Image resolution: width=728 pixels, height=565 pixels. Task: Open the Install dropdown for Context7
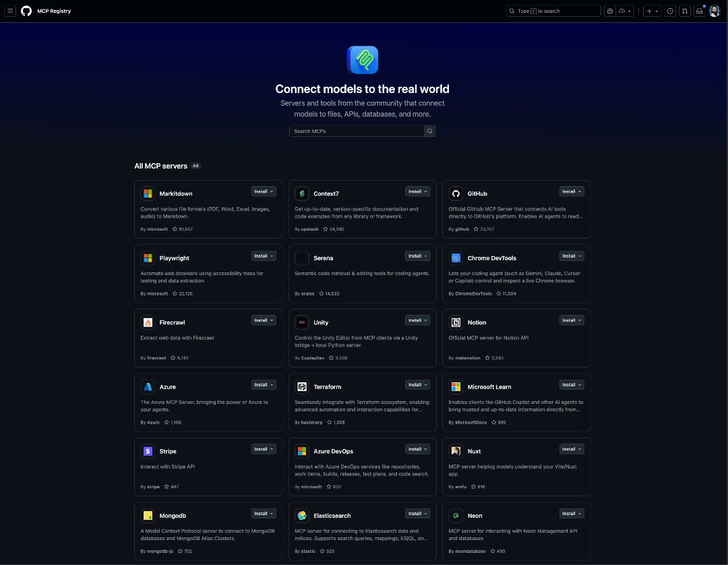click(x=418, y=191)
